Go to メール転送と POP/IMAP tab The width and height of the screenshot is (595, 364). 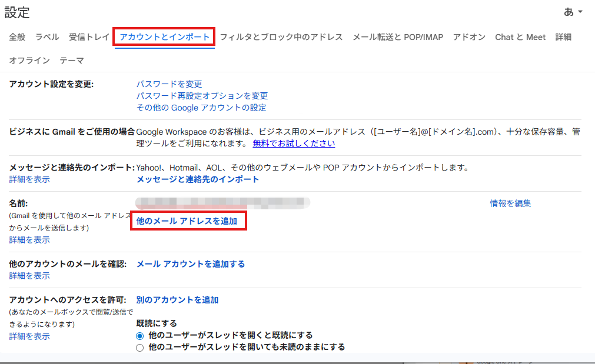tap(397, 37)
